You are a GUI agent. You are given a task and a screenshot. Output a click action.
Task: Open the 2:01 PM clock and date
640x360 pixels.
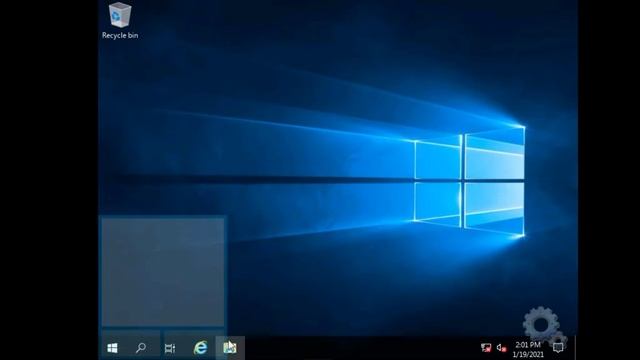point(528,349)
